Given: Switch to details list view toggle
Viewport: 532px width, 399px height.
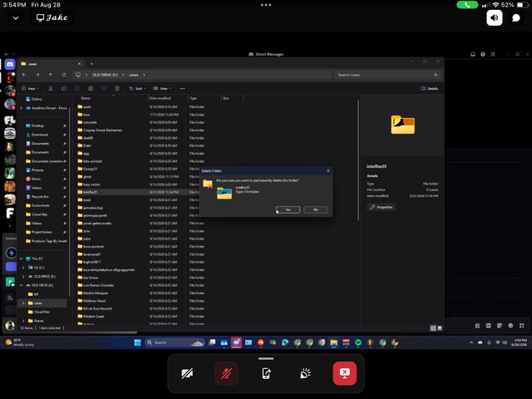Looking at the screenshot, I should pos(433,328).
